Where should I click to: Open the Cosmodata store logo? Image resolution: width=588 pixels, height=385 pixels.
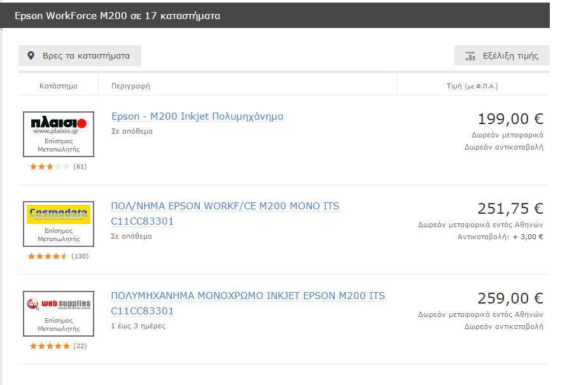tap(59, 224)
